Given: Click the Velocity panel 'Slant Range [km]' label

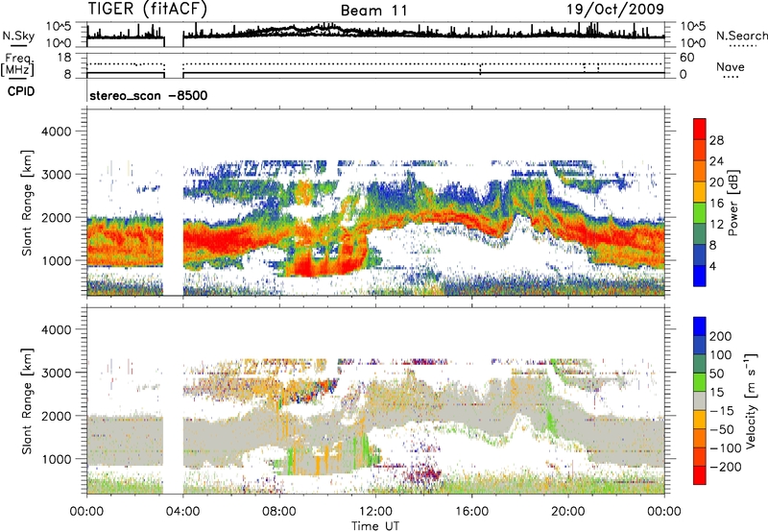Looking at the screenshot, I should pyautogui.click(x=27, y=401).
